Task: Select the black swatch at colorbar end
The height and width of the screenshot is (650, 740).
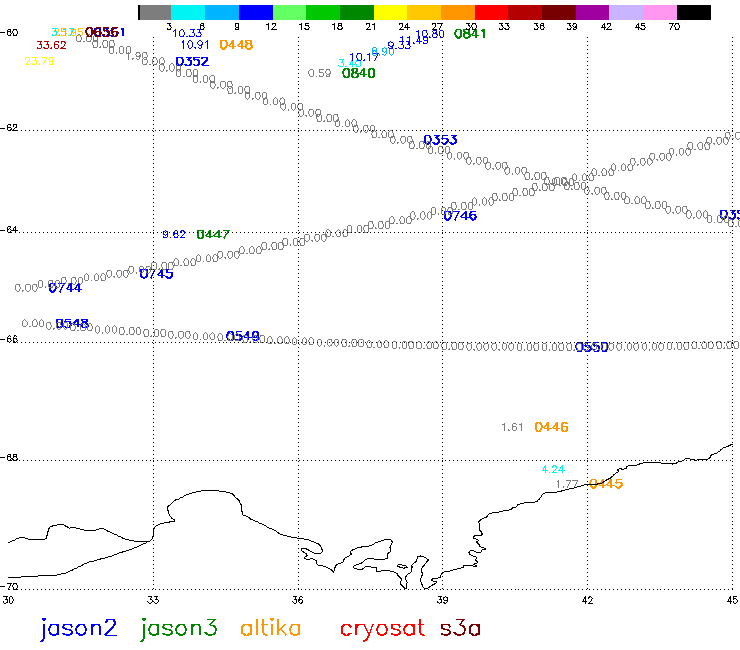Action: pos(694,13)
